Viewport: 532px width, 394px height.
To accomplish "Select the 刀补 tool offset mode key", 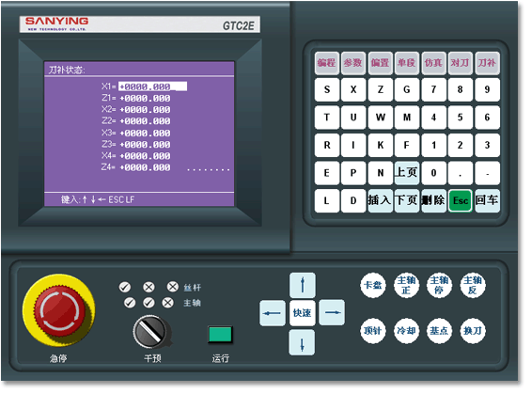I will (487, 63).
